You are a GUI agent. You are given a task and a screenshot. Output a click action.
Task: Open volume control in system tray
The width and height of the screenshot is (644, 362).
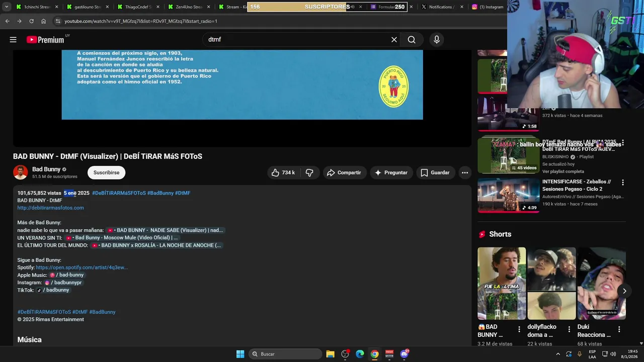pyautogui.click(x=613, y=354)
